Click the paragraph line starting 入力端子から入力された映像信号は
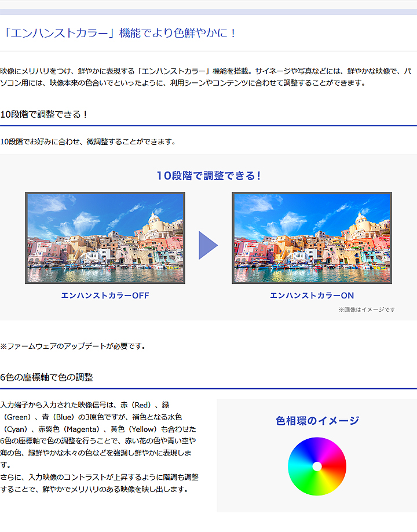The image size is (417, 532). pos(85,405)
